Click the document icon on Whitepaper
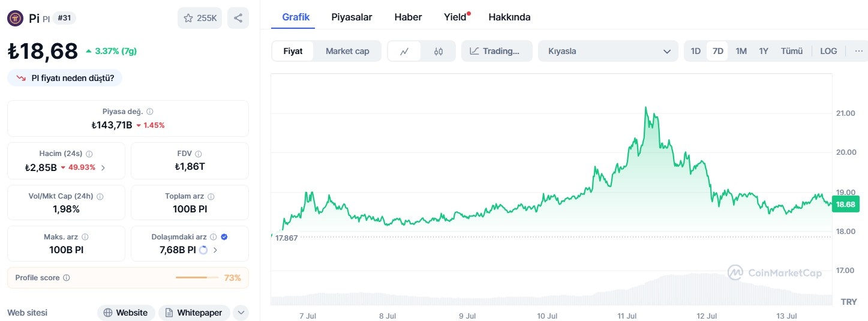Viewport: 868px width, 321px height. coord(169,313)
